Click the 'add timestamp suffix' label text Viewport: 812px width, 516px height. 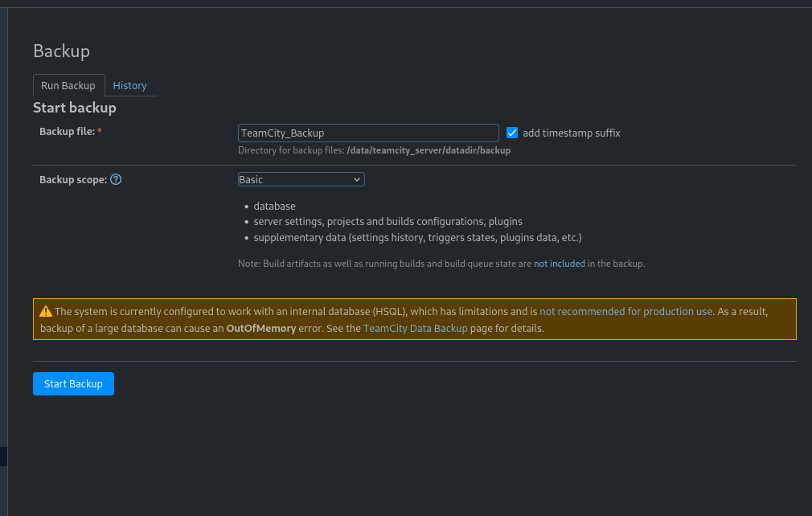coord(571,133)
